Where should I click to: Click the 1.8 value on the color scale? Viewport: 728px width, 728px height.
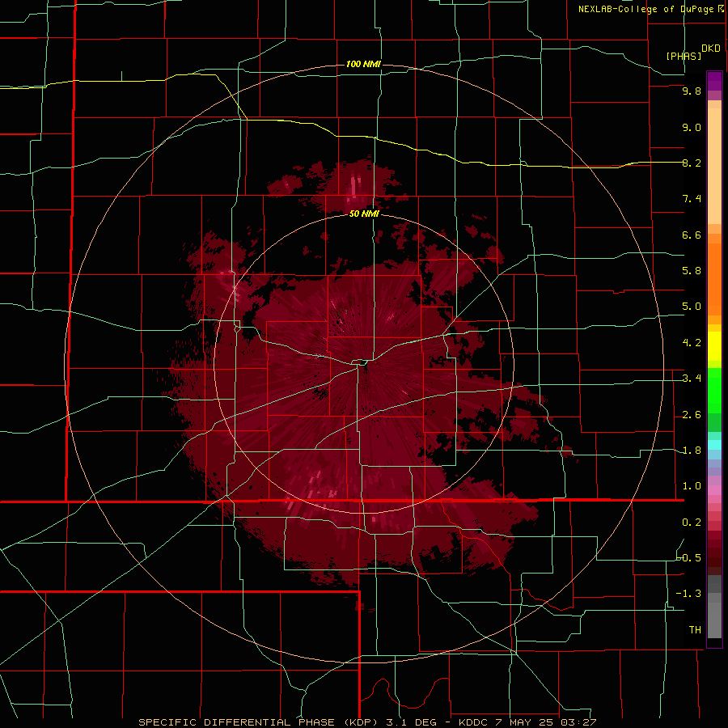[x=692, y=451]
